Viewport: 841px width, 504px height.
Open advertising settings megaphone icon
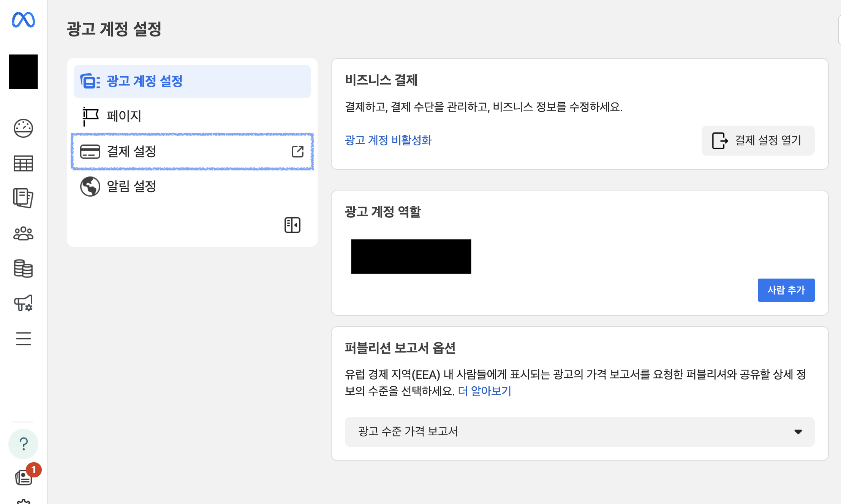(x=23, y=303)
